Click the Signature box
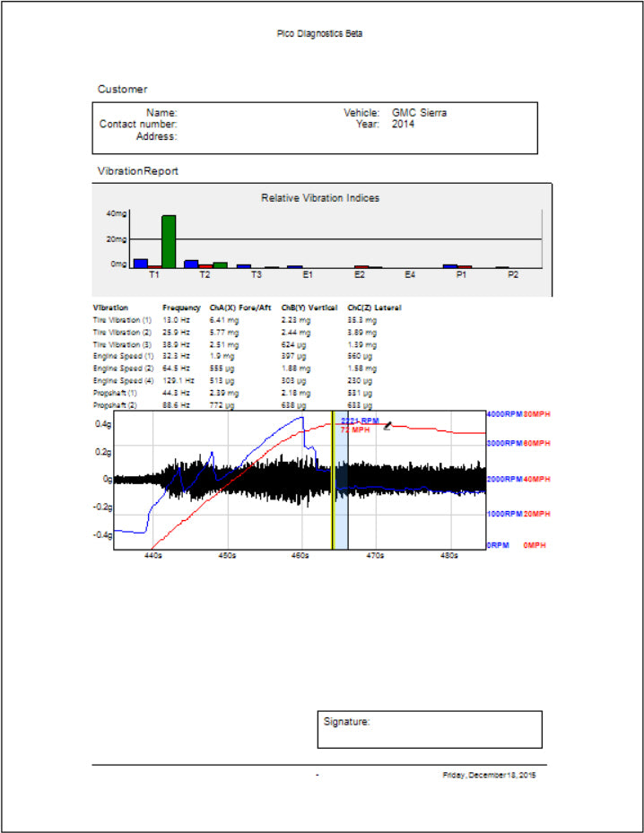This screenshot has width=644, height=833. pos(430,729)
